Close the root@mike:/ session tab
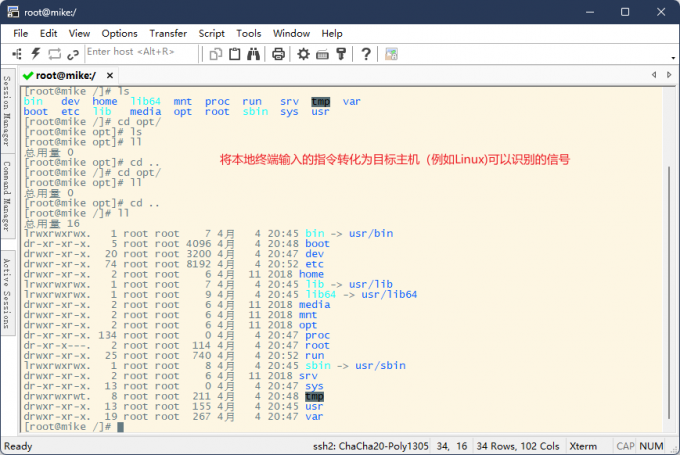This screenshot has width=680, height=455. 110,75
